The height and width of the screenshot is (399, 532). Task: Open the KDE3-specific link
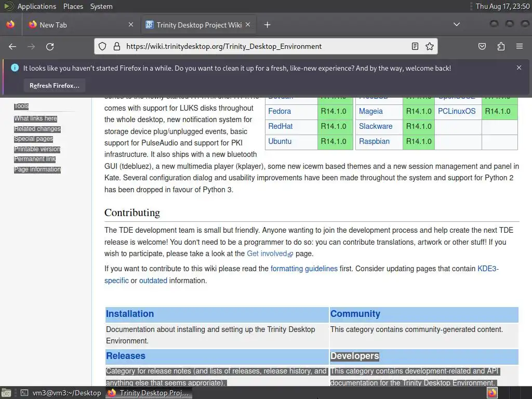point(488,269)
